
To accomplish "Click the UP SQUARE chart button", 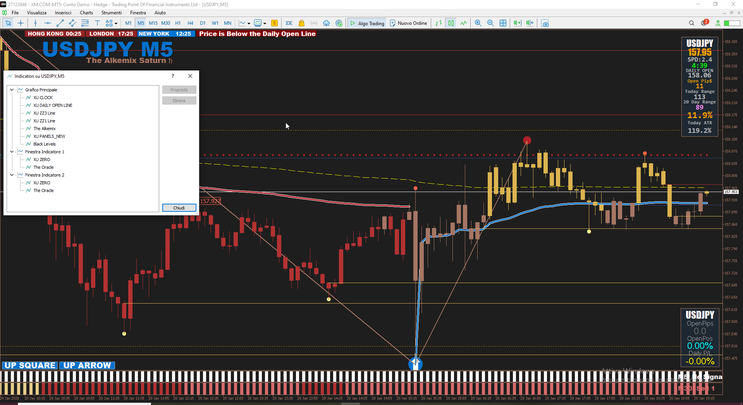I will (29, 365).
